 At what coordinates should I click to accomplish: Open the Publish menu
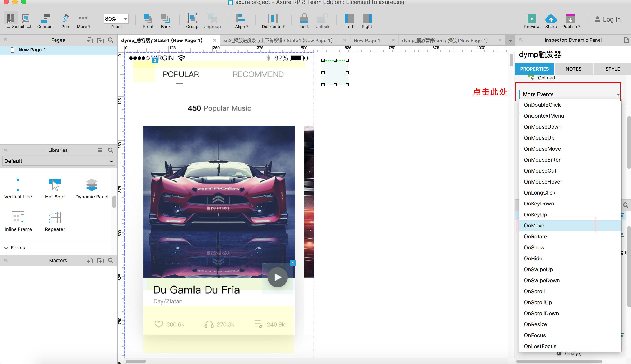point(571,21)
